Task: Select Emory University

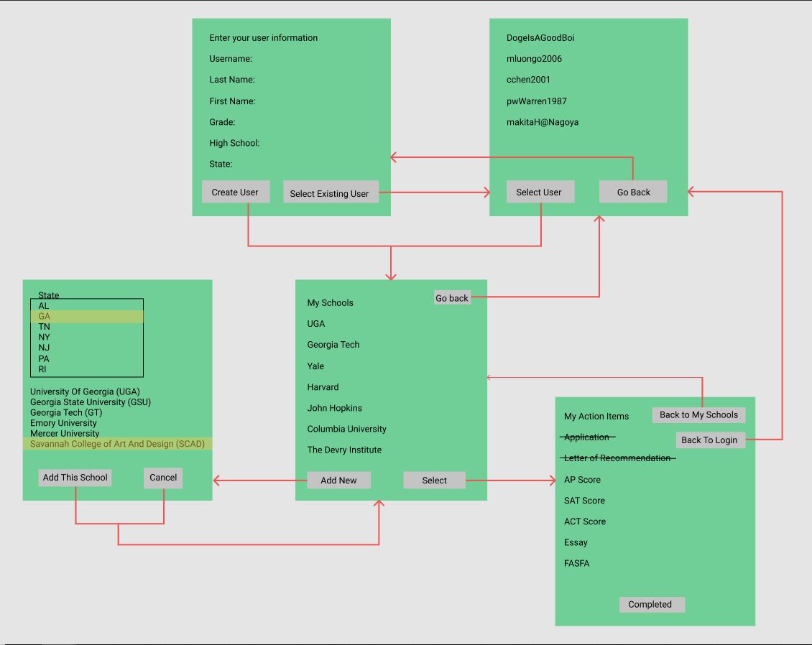Action: pos(63,423)
